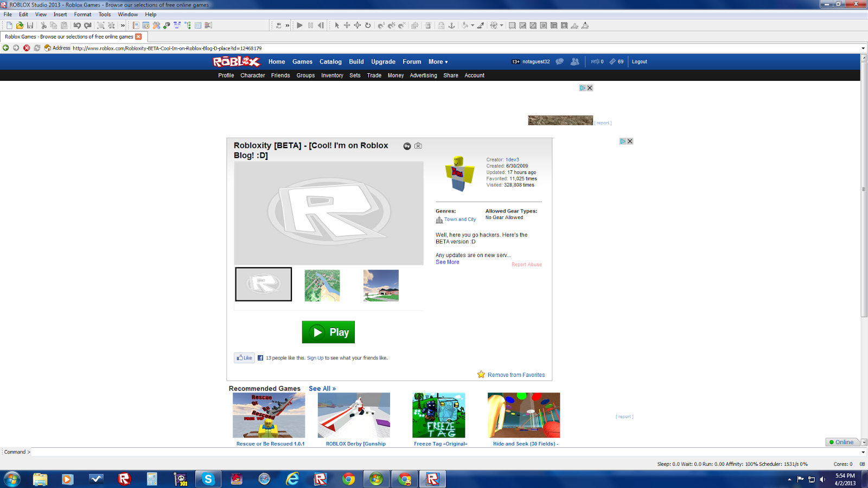The width and height of the screenshot is (868, 488).
Task: Expand the toolbar overflow chevron before Play
Action: (x=287, y=25)
